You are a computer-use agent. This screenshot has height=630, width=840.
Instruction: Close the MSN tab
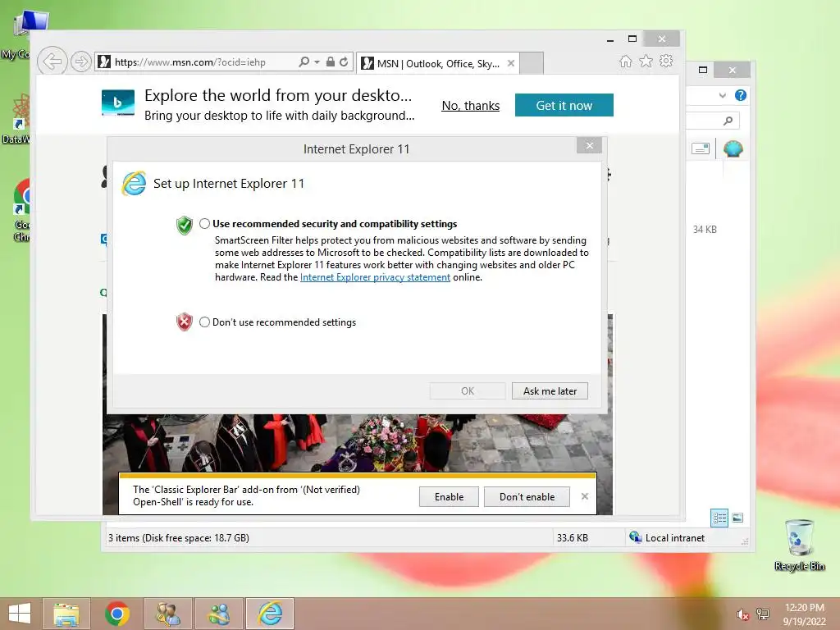pyautogui.click(x=511, y=63)
